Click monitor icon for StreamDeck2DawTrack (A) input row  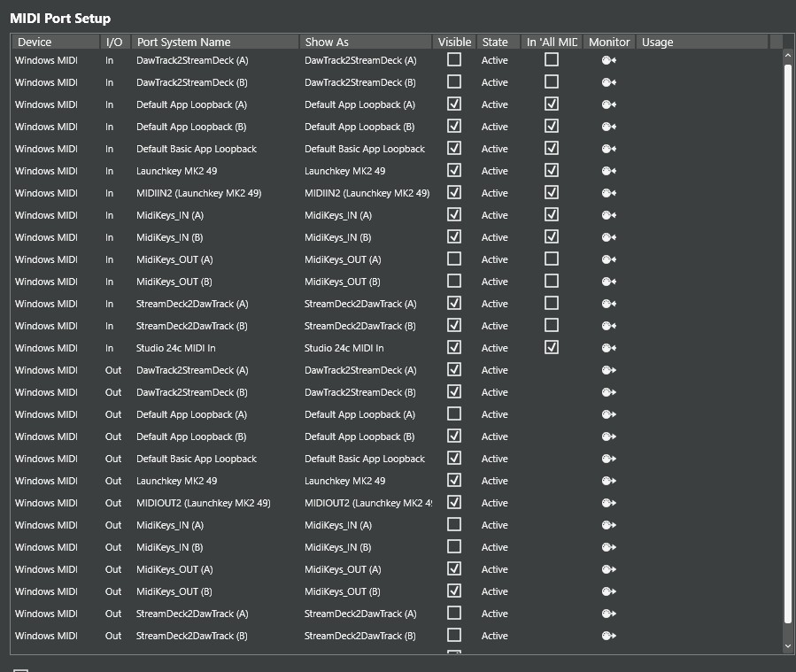pos(608,304)
